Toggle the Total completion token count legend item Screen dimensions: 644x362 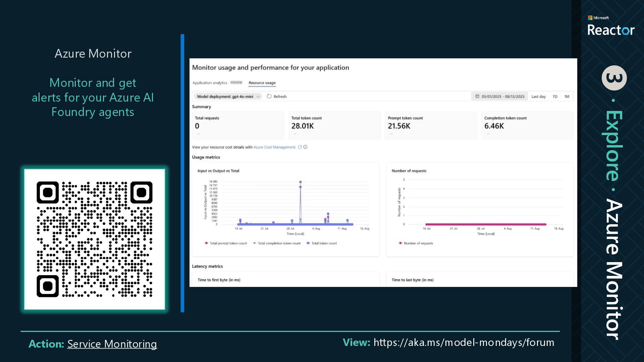276,243
